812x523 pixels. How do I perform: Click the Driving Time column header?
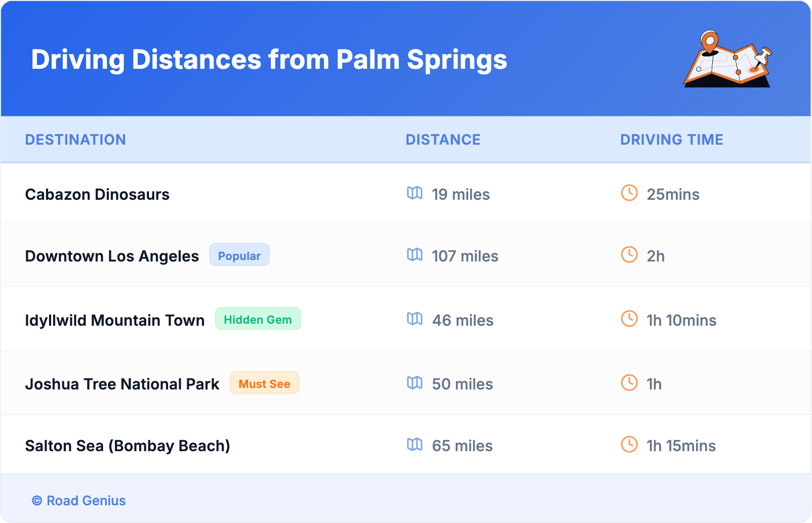671,140
